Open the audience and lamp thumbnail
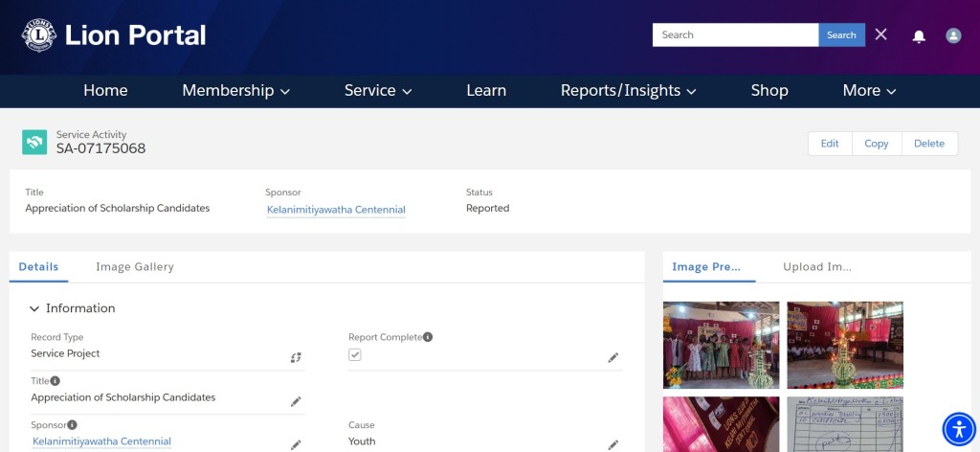 [x=844, y=345]
